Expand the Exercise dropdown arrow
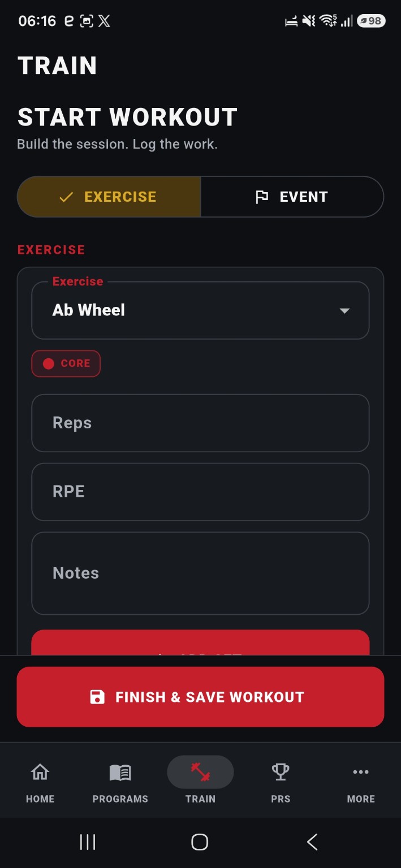The width and height of the screenshot is (401, 868). [x=344, y=311]
